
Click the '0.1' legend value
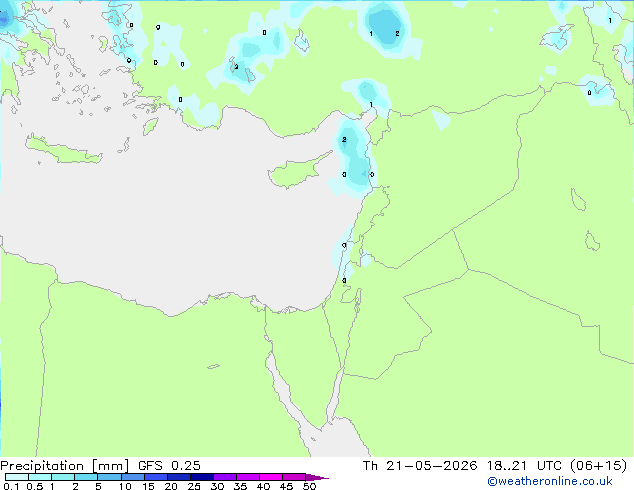11,486
